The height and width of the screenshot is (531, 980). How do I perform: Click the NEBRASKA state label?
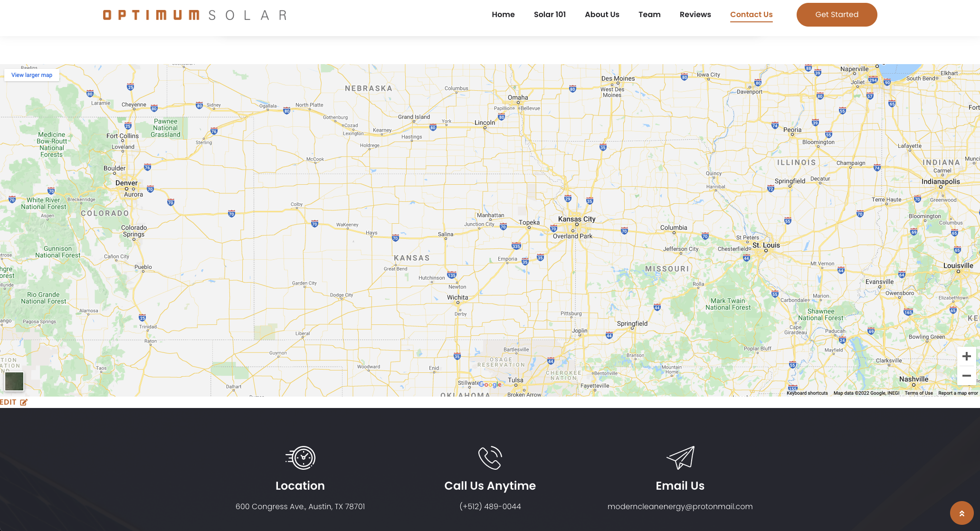[x=369, y=89]
